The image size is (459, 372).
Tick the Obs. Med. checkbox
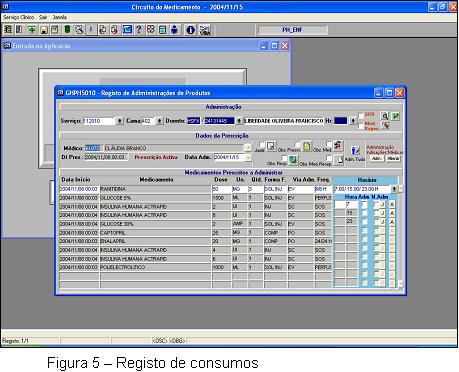tap(329, 144)
